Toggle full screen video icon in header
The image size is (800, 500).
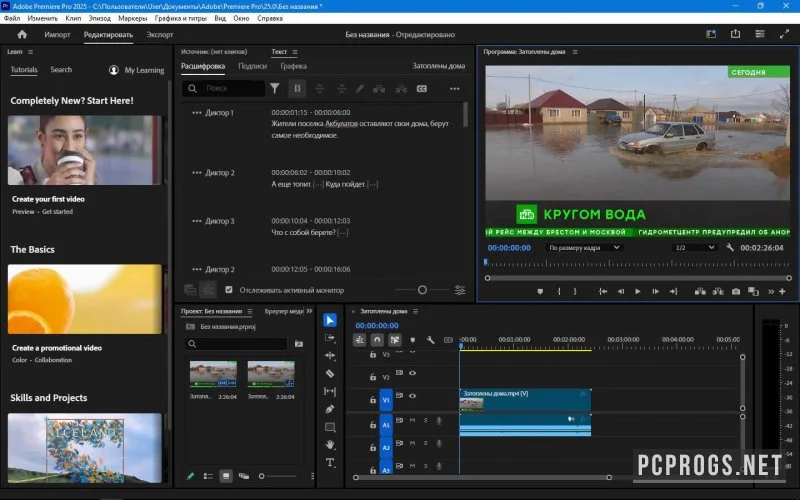click(784, 34)
